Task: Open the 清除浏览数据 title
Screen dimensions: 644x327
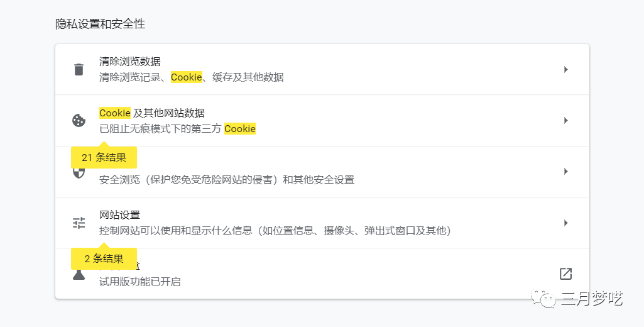Action: pyautogui.click(x=130, y=62)
